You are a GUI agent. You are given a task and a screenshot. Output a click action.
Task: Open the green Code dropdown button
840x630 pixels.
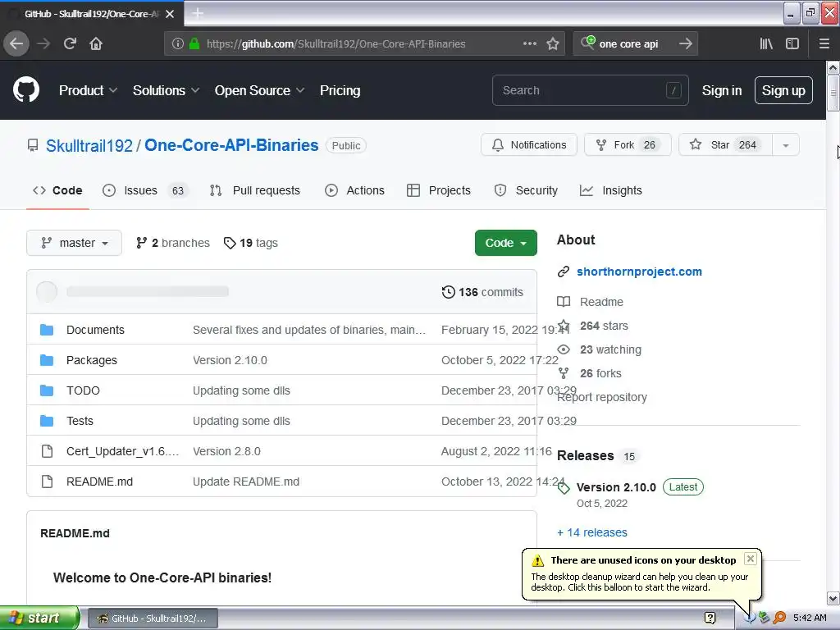505,243
